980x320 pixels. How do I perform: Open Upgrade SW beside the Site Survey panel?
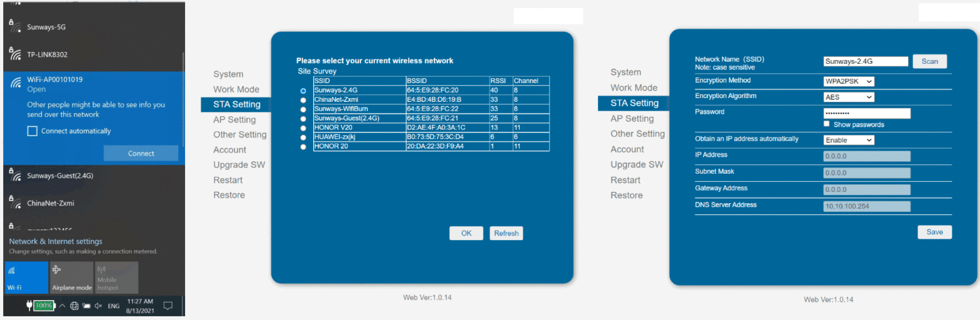[x=239, y=165]
